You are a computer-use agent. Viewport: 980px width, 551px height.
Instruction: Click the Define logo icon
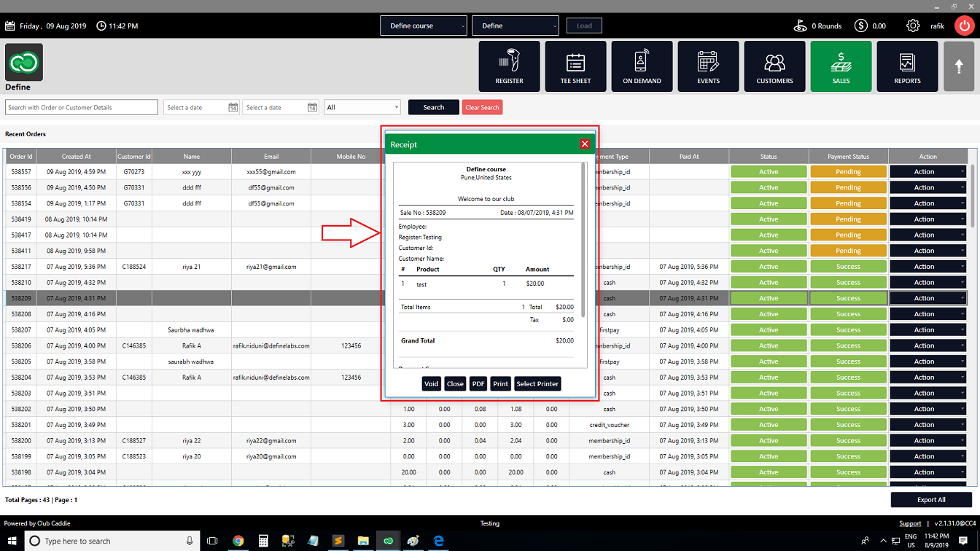coord(24,62)
